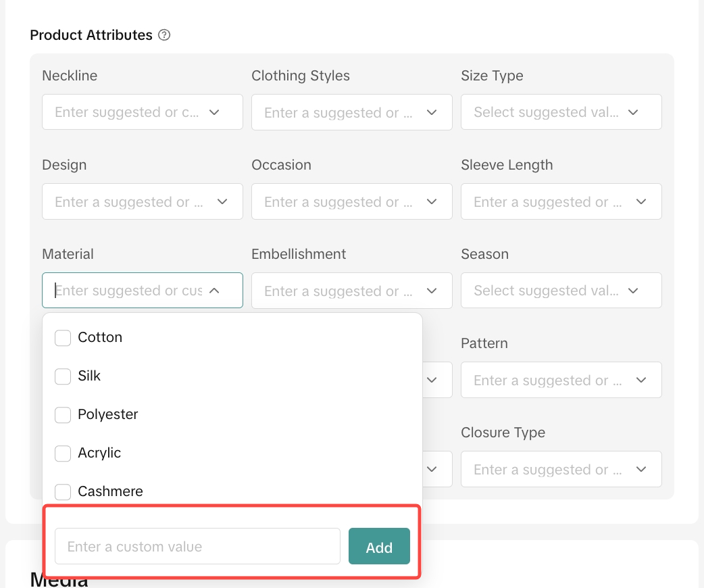The height and width of the screenshot is (588, 704).
Task: Click the Add custom value button
Action: (x=379, y=547)
